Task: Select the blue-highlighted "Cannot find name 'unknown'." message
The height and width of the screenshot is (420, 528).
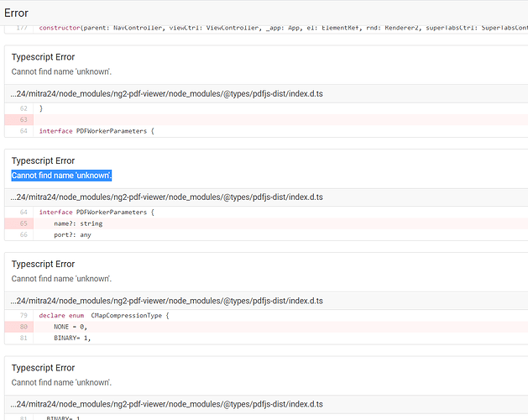Action: click(61, 176)
